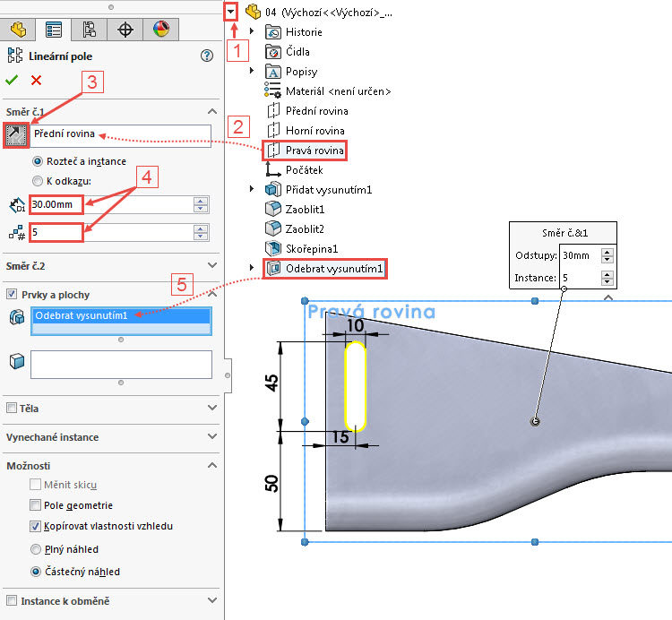This screenshot has width=672, height=620.
Task: Toggle the Instance k obměně checkbox
Action: pyautogui.click(x=12, y=600)
